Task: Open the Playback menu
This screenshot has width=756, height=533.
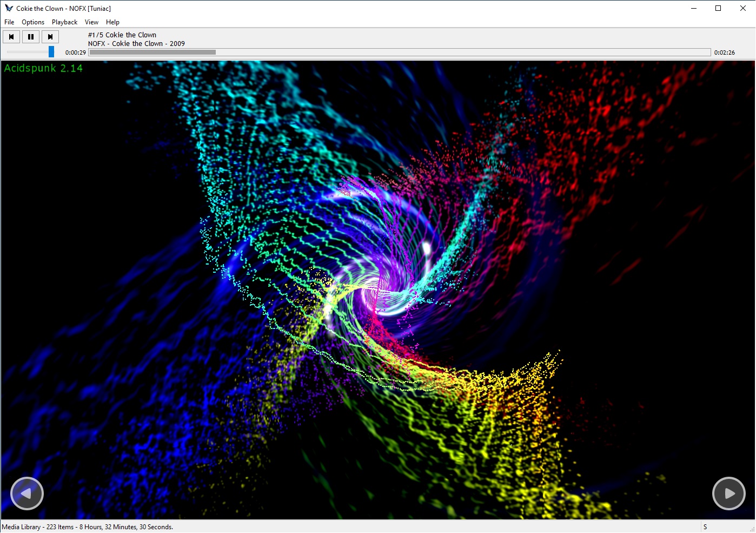Action: coord(64,22)
